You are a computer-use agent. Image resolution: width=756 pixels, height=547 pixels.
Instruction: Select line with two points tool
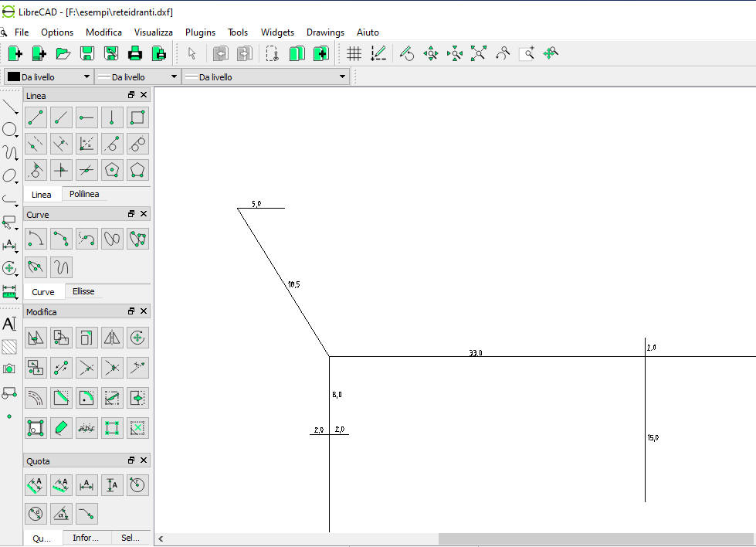tap(36, 117)
